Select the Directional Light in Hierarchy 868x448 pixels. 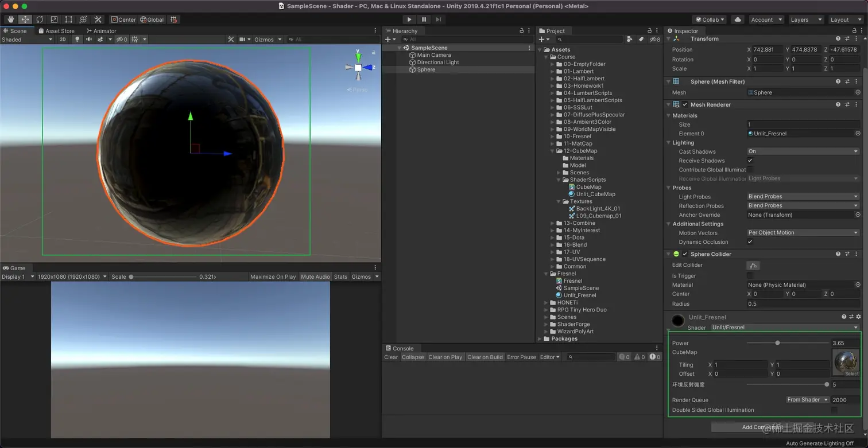click(x=437, y=63)
